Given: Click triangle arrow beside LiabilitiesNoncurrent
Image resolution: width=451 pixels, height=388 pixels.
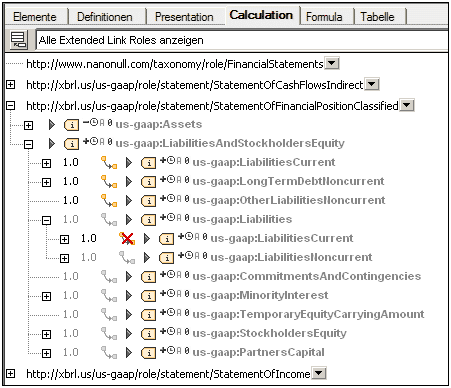Looking at the screenshot, I should pyautogui.click(x=147, y=258).
